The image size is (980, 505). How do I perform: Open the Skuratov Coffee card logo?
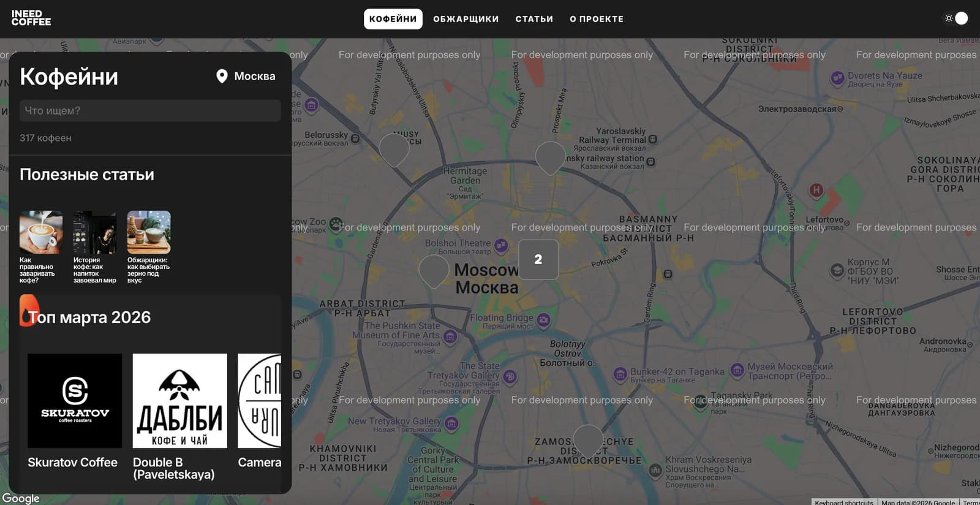(75, 401)
